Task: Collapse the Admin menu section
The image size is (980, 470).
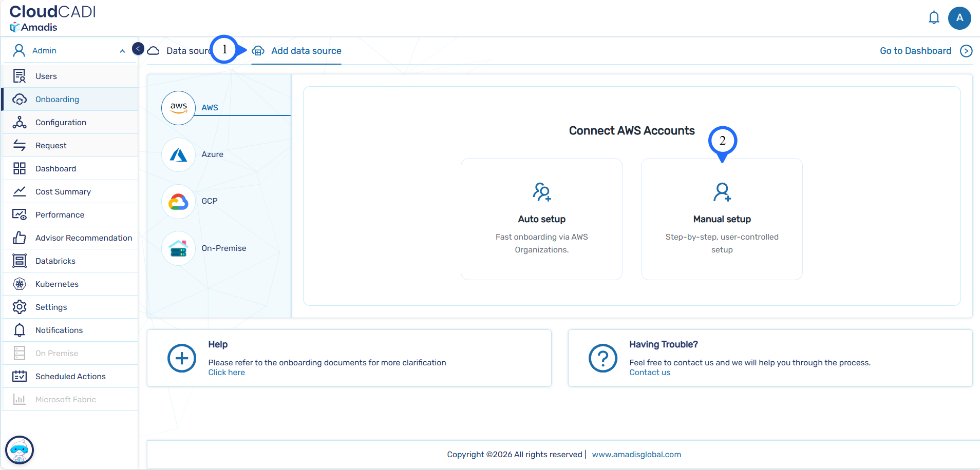Action: coord(122,51)
